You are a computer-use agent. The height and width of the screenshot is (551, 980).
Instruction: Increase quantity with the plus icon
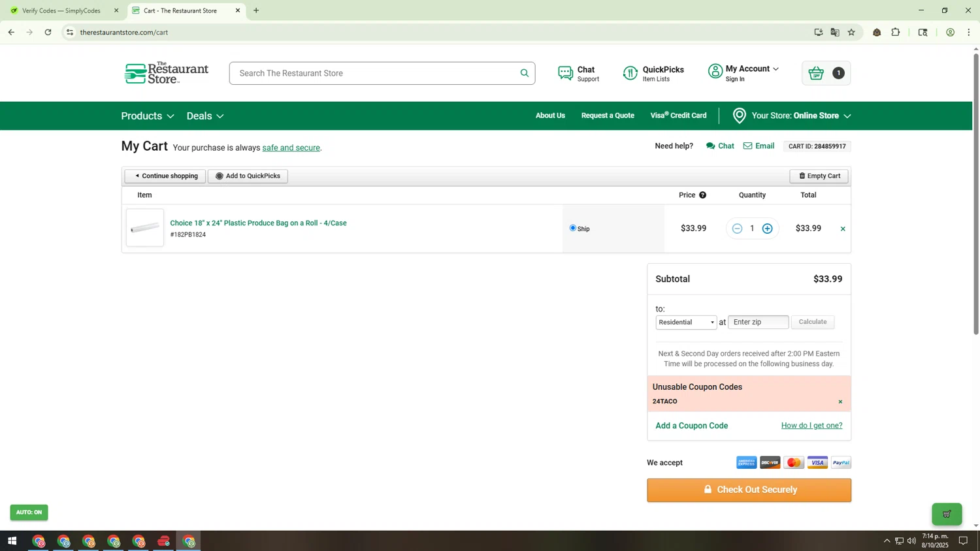pos(768,228)
